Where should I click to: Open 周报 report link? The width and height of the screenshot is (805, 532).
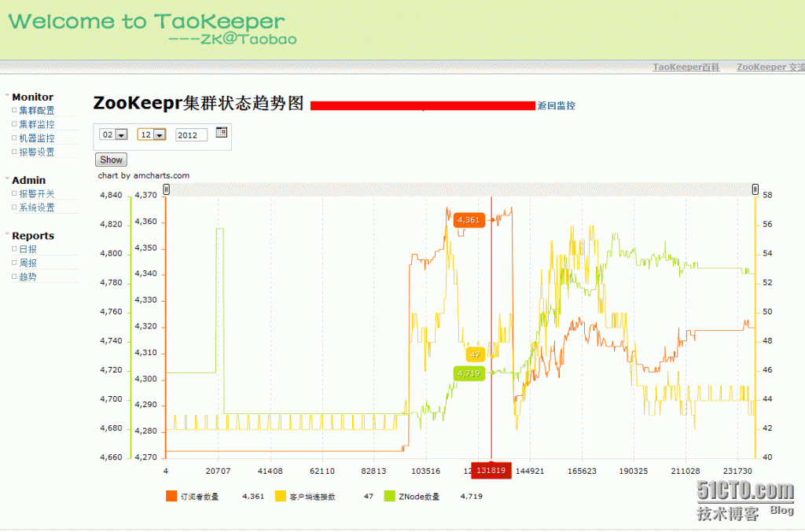click(x=28, y=262)
